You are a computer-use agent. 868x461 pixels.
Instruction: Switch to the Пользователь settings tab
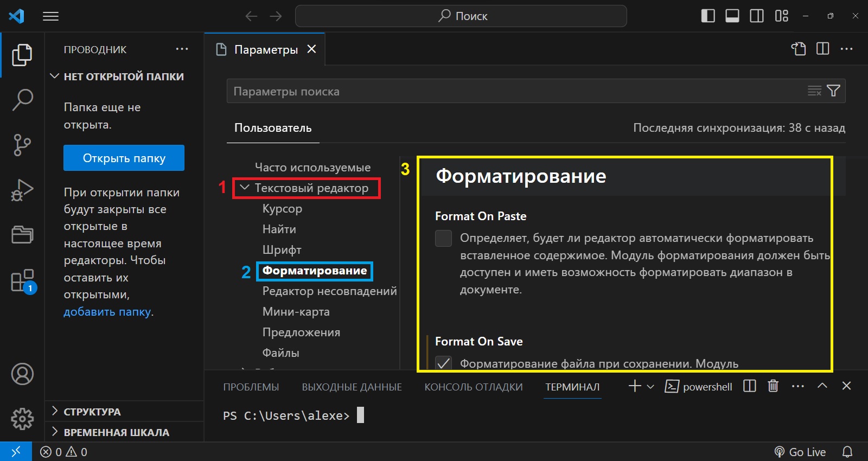tap(273, 128)
